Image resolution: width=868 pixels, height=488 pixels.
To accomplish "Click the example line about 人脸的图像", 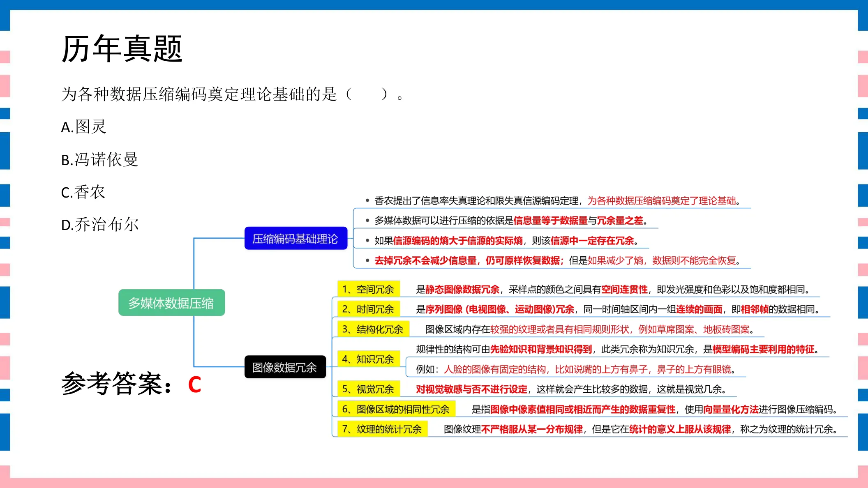I will [x=576, y=369].
